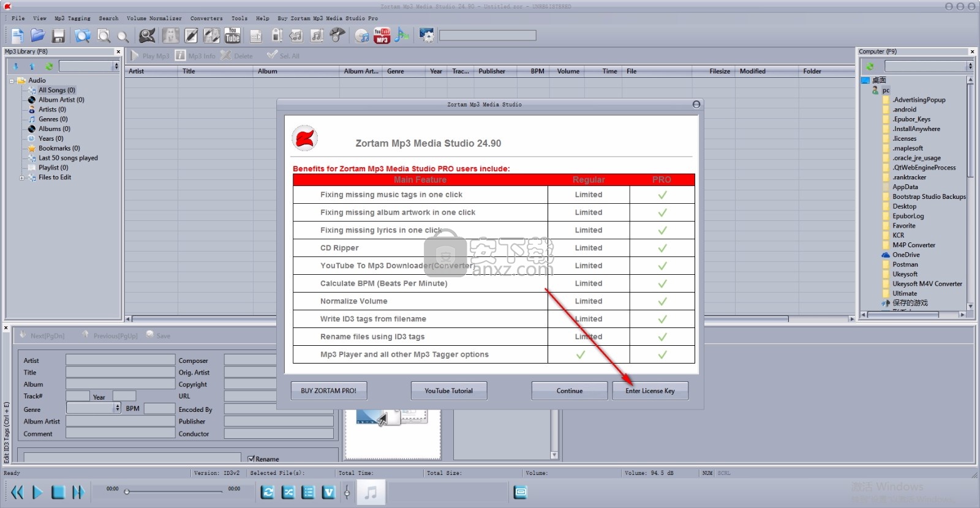Click the pencil edit toolbar icon
The height and width of the screenshot is (508, 980).
click(192, 35)
